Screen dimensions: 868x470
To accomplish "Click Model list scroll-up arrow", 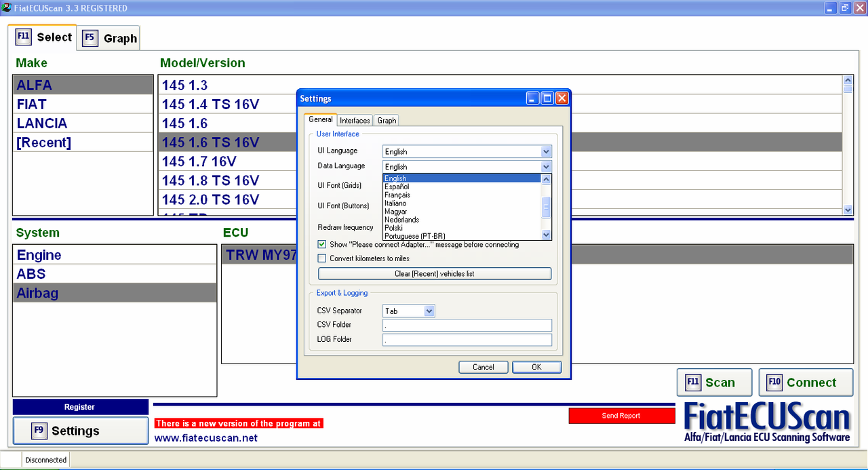I will point(848,80).
